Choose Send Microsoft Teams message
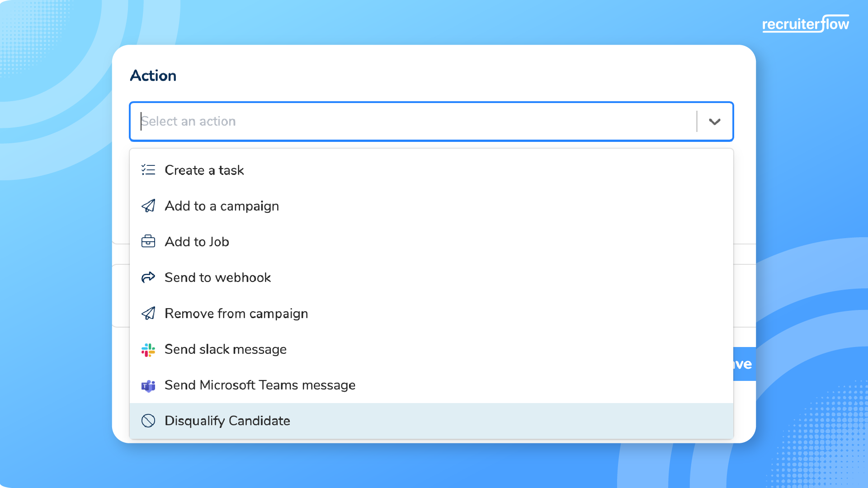Screen dimensions: 868x488 (x=259, y=385)
